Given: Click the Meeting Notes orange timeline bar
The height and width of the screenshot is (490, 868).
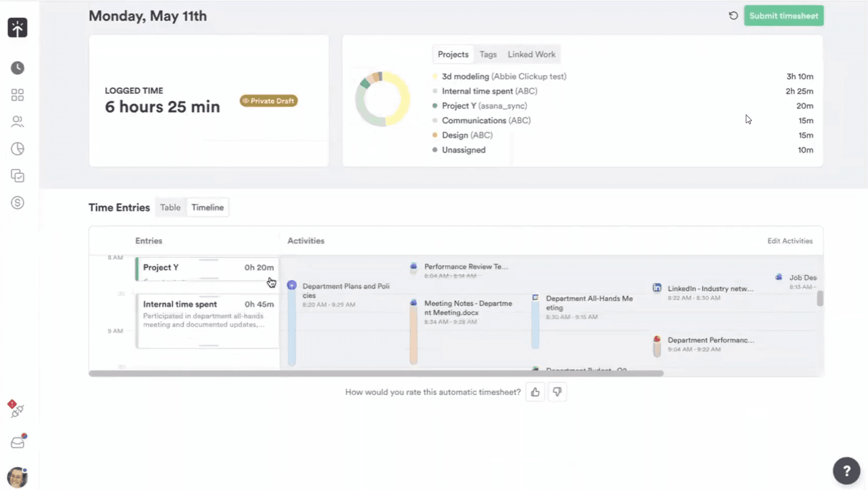Looking at the screenshot, I should point(413,335).
